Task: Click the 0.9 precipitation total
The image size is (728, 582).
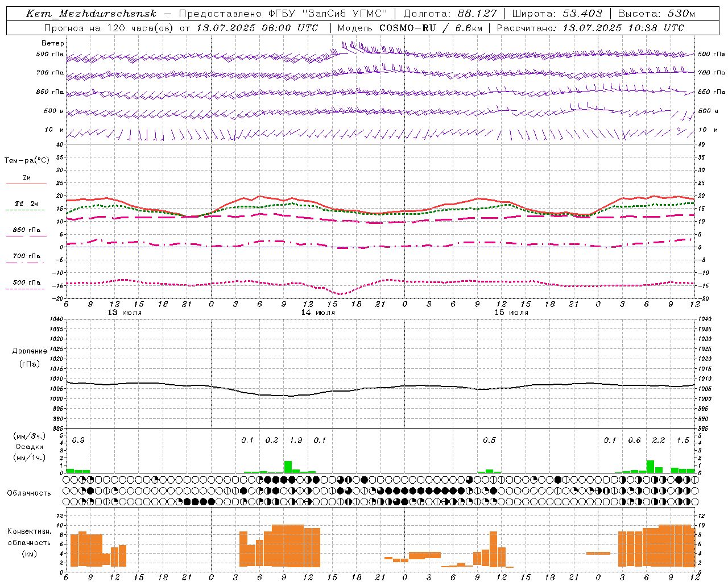Action: pyautogui.click(x=78, y=440)
